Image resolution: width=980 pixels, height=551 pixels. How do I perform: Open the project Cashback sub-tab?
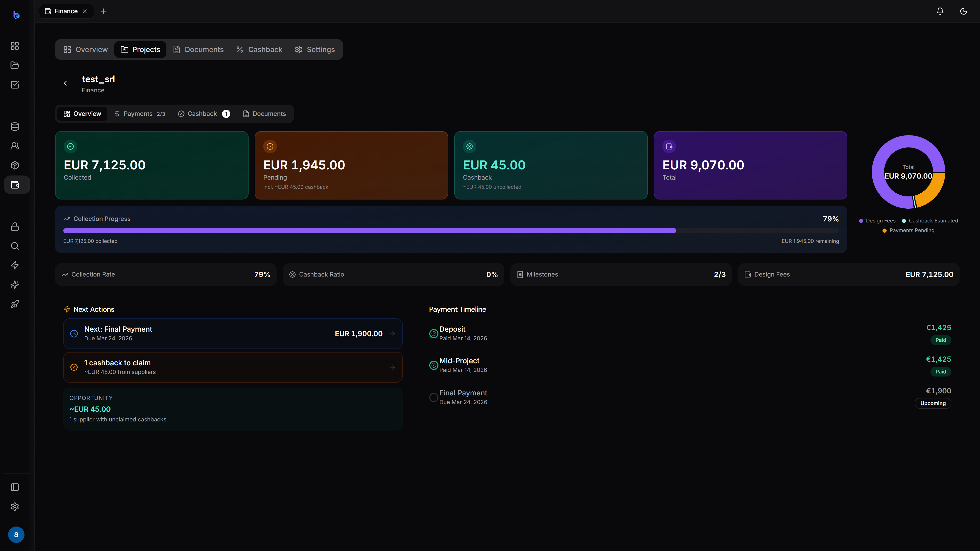pyautogui.click(x=204, y=114)
